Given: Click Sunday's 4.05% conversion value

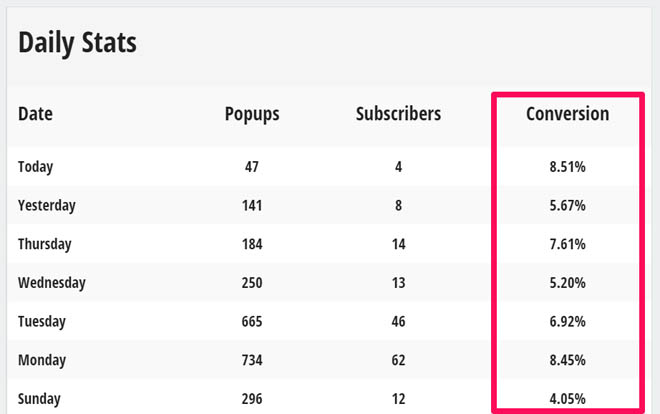Looking at the screenshot, I should tap(567, 399).
